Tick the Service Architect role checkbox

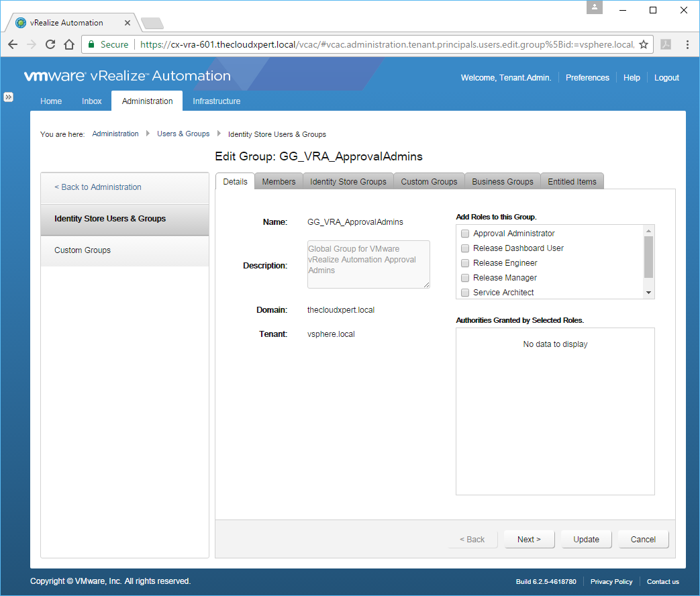coord(465,293)
